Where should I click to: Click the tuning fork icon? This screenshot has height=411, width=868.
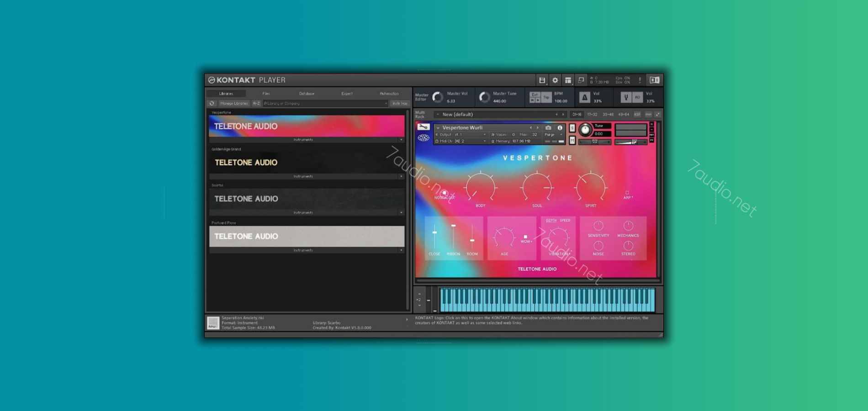click(x=626, y=97)
